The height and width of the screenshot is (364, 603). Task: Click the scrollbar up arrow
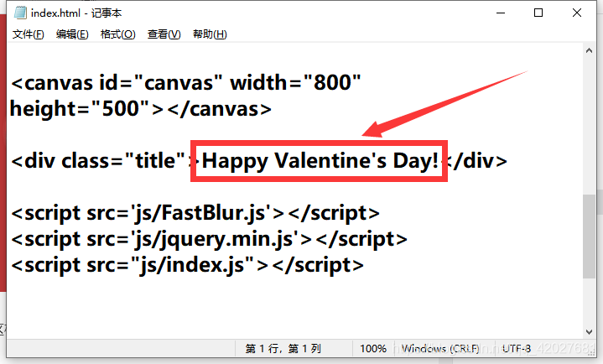589,51
